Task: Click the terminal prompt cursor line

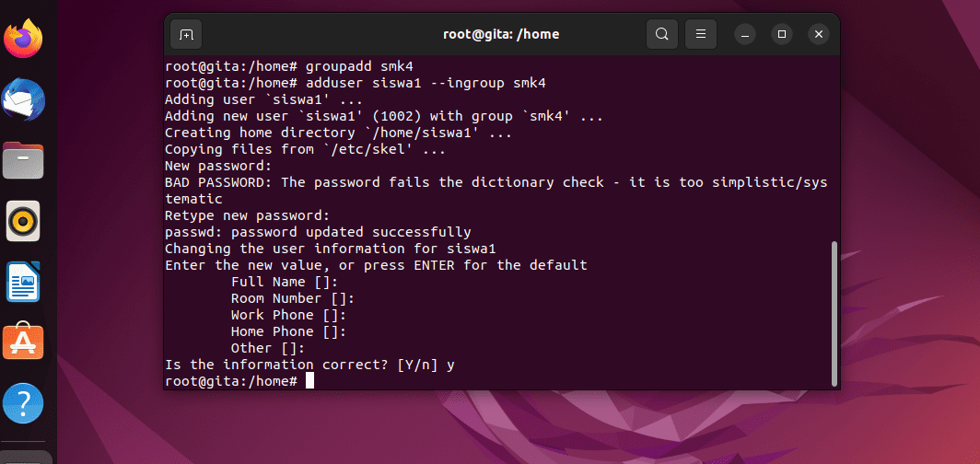Action: coord(239,381)
